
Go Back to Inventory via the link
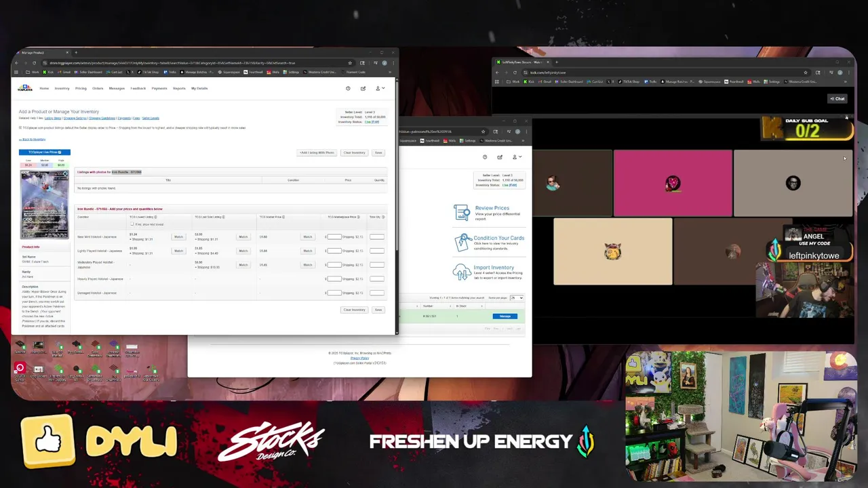[x=32, y=139]
